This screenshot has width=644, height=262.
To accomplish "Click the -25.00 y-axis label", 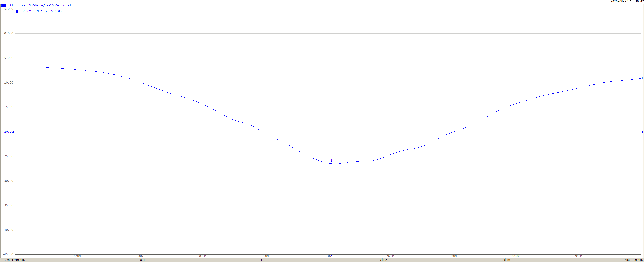I will [8, 156].
